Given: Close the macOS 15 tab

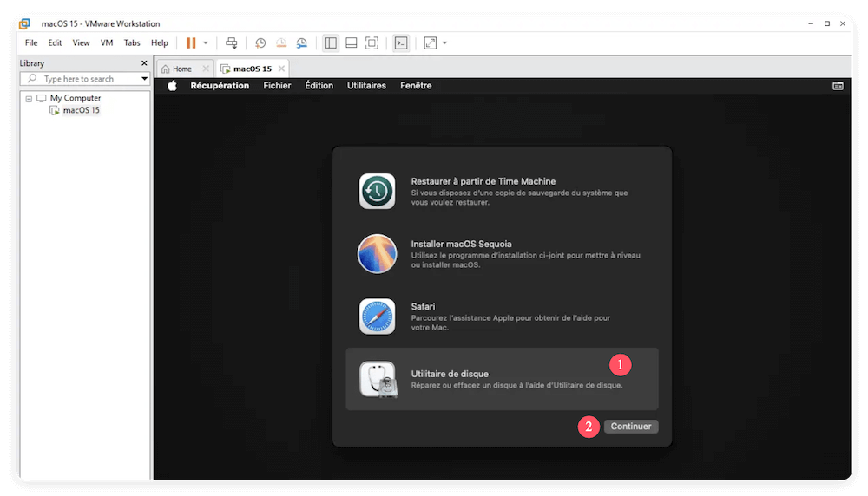Looking at the screenshot, I should pyautogui.click(x=281, y=69).
